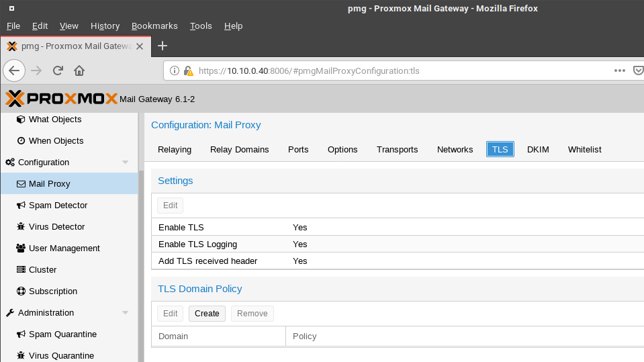Click the browser reload icon

coord(58,71)
